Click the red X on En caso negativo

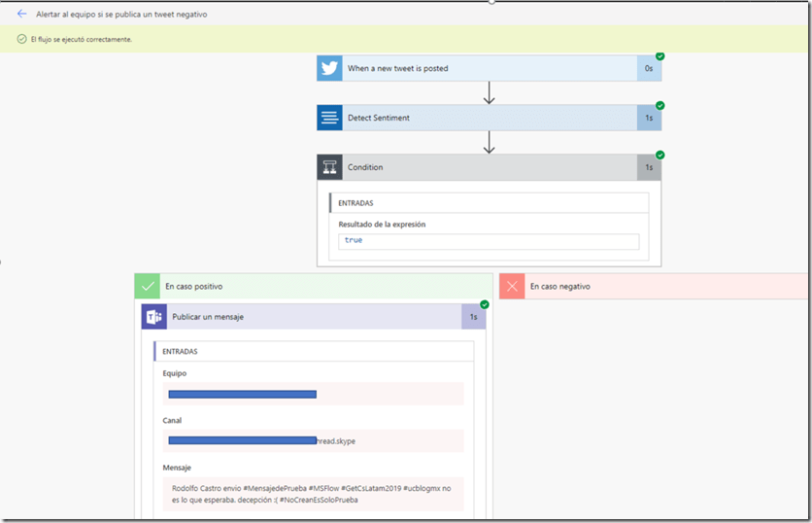(x=512, y=287)
